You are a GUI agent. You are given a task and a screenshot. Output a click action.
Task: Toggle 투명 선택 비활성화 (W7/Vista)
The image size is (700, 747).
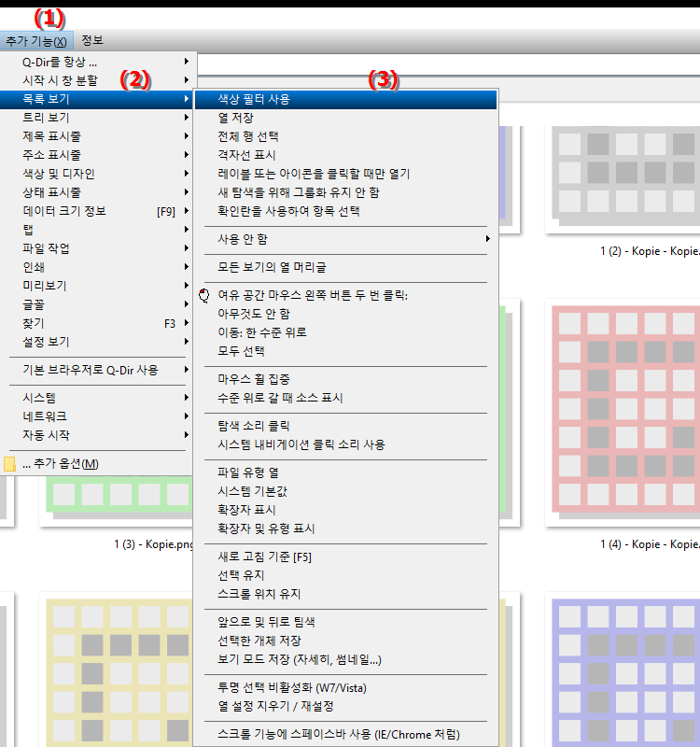pyautogui.click(x=345, y=687)
